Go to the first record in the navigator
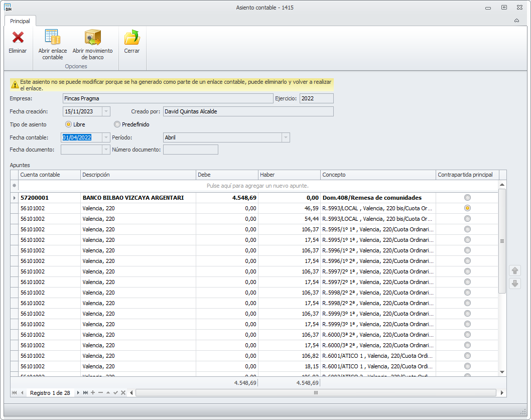This screenshot has width=531, height=420. point(14,392)
